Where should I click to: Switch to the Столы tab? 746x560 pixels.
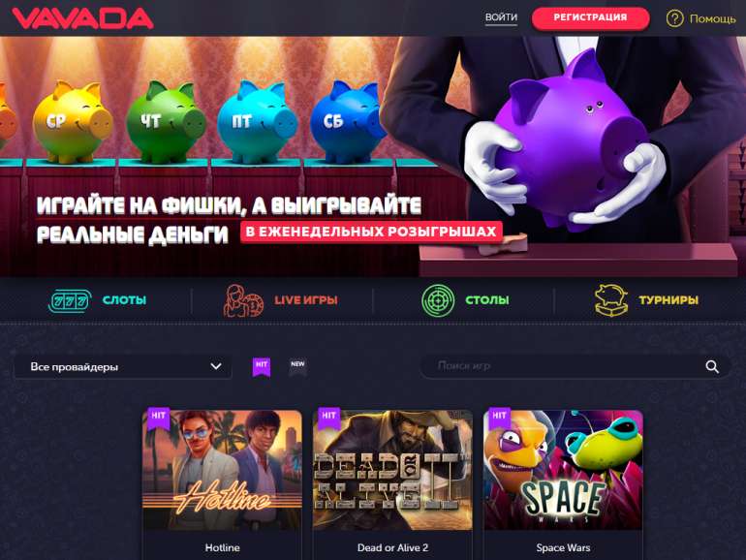(x=487, y=300)
